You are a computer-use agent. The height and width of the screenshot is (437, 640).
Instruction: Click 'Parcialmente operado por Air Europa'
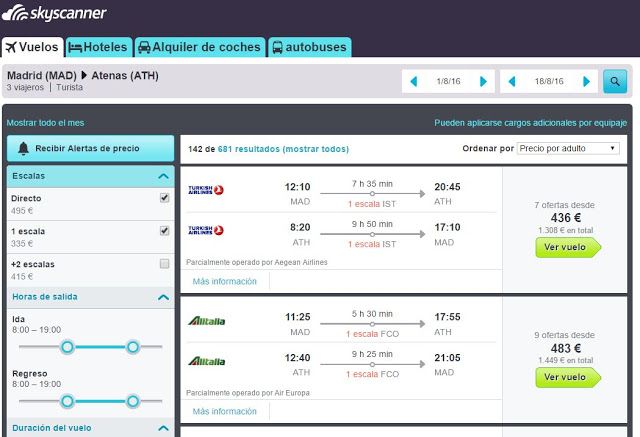point(248,393)
